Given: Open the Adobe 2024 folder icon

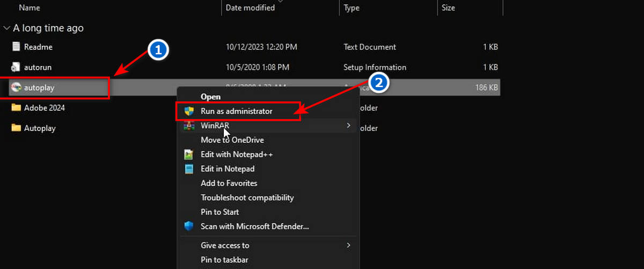Looking at the screenshot, I should tap(16, 107).
